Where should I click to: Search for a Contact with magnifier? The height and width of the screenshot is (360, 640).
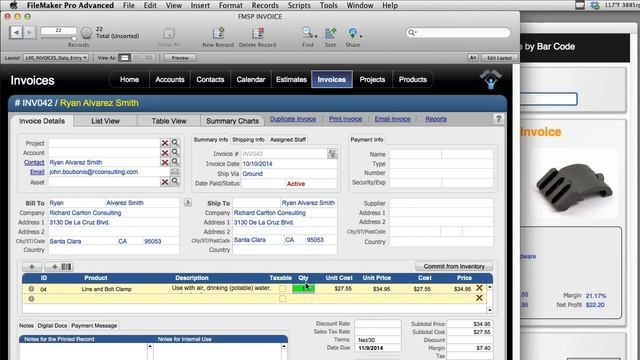tap(175, 162)
